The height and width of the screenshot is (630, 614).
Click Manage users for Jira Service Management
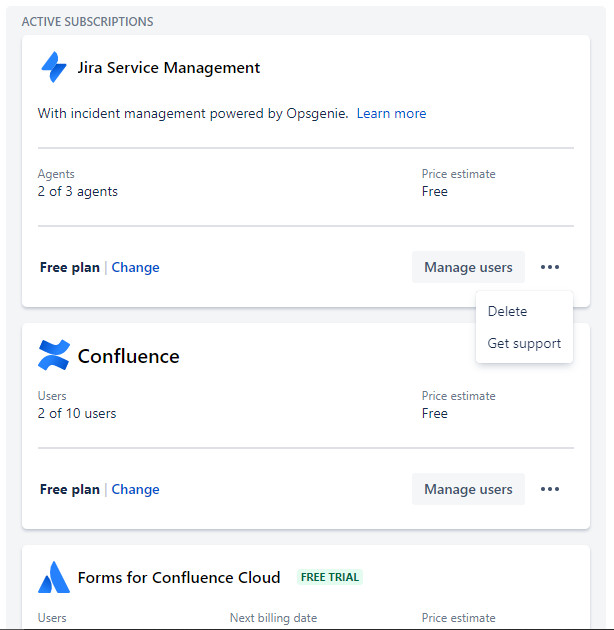468,267
